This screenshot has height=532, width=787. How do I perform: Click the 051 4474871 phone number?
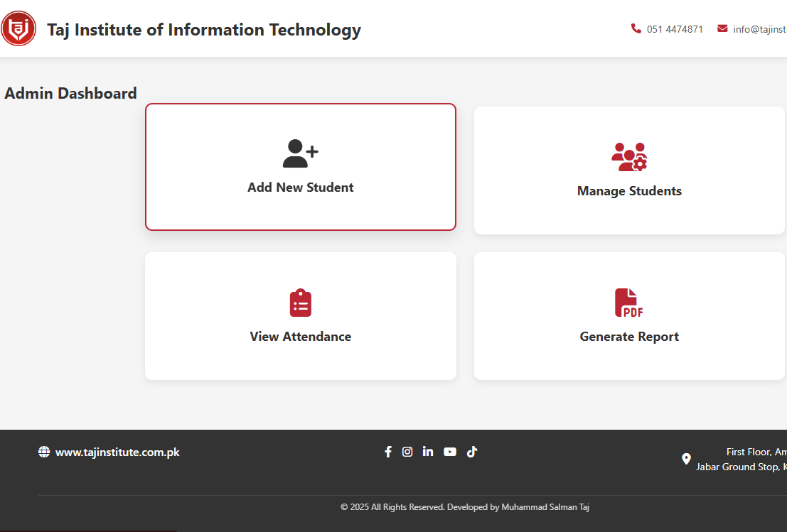click(x=675, y=29)
